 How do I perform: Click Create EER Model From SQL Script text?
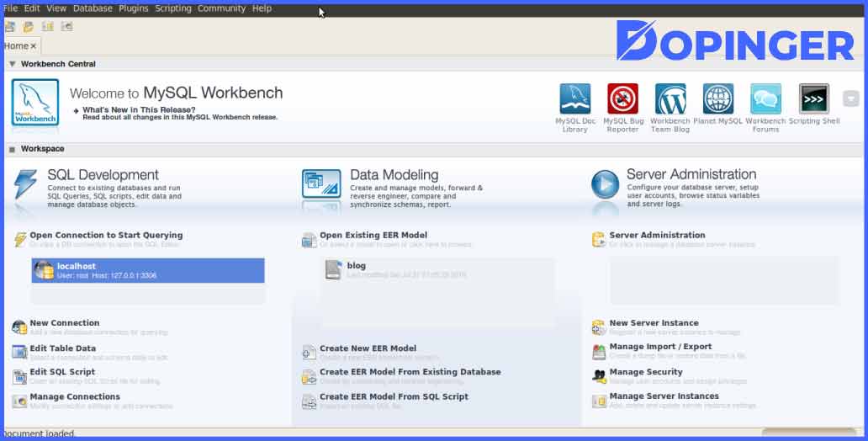point(394,396)
